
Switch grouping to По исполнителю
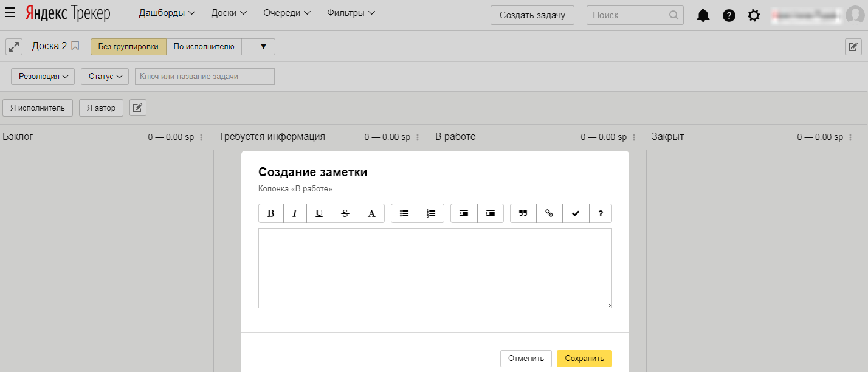point(204,47)
